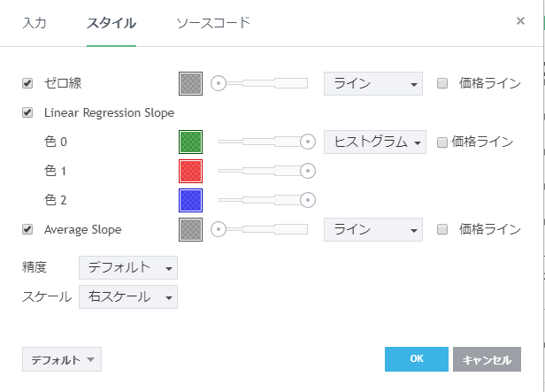Open the ゼロ線 gray color swatch
This screenshot has height=392, width=545.
[190, 83]
